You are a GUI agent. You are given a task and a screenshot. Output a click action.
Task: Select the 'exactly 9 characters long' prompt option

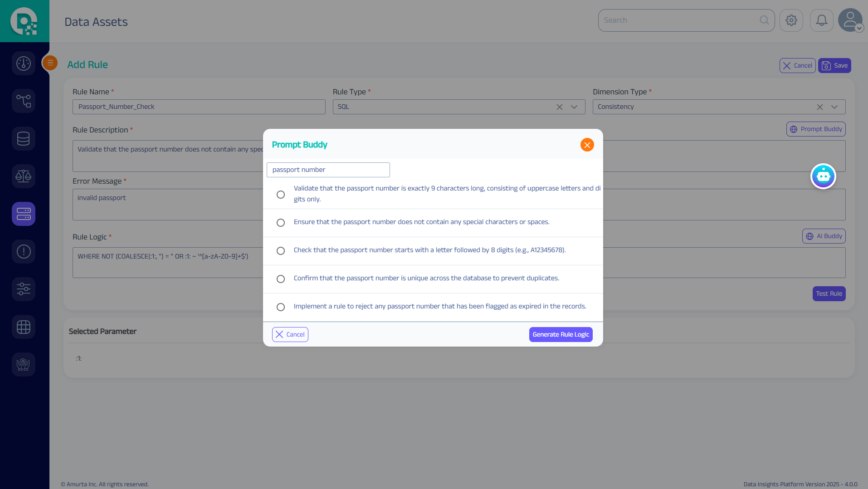(281, 194)
